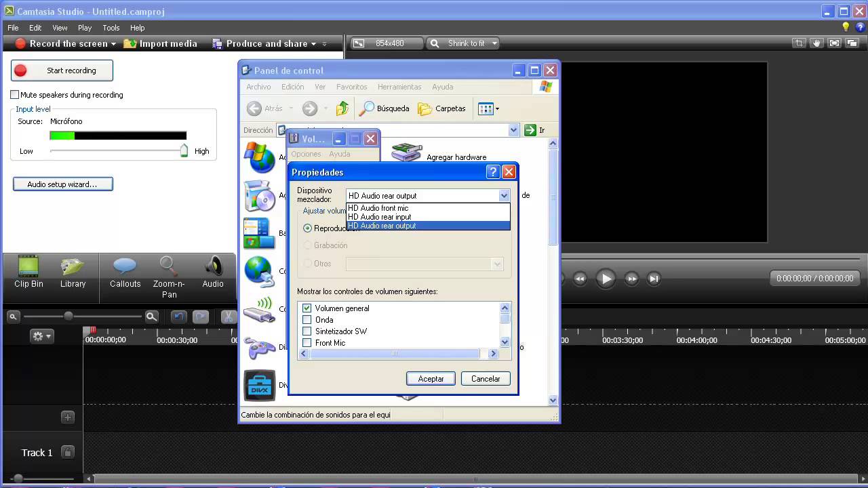Click Cancelar in Propiedades dialog
The image size is (868, 488).
click(x=486, y=379)
